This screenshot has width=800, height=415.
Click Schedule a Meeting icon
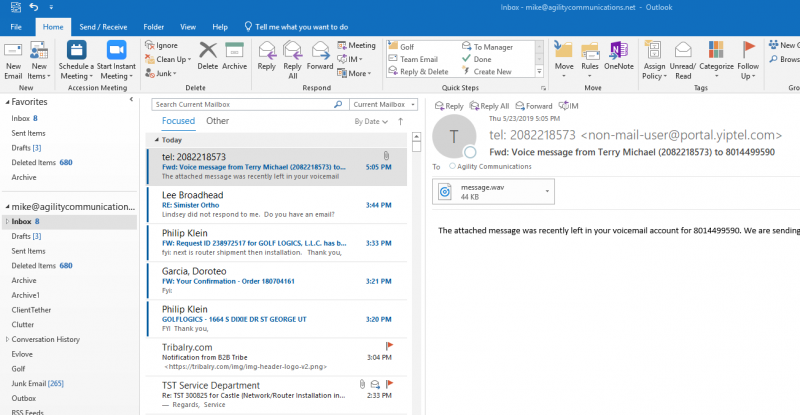(77, 51)
